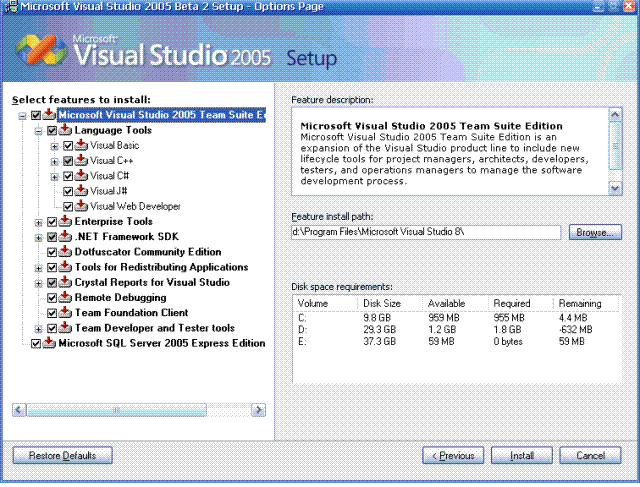Uncheck SQL Server 2005 Express Edition checkbox
This screenshot has width=640, height=487.
(36, 344)
